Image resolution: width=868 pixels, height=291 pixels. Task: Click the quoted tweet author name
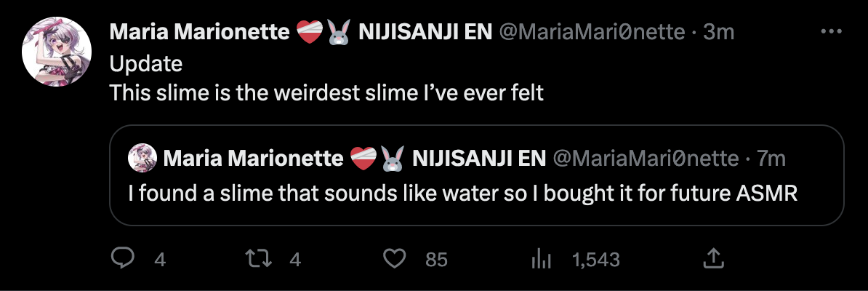click(252, 158)
